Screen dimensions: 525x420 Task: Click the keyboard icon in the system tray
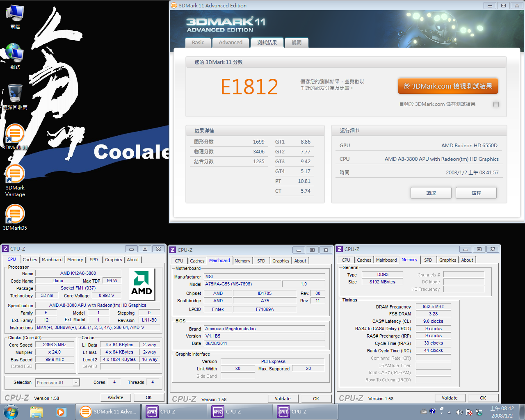coord(424,412)
